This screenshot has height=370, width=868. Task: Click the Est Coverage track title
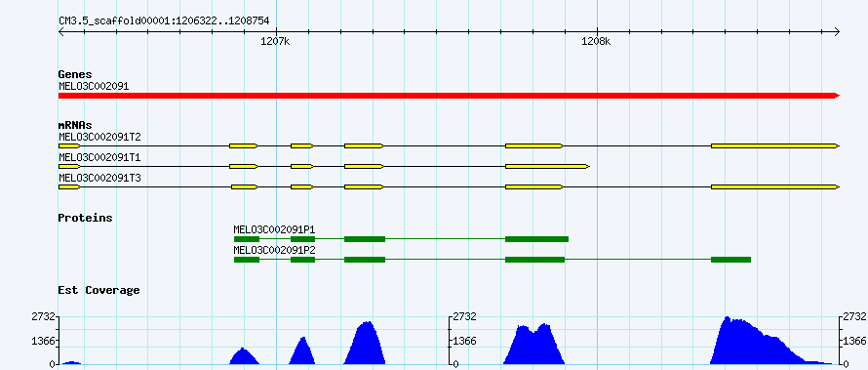pos(99,290)
